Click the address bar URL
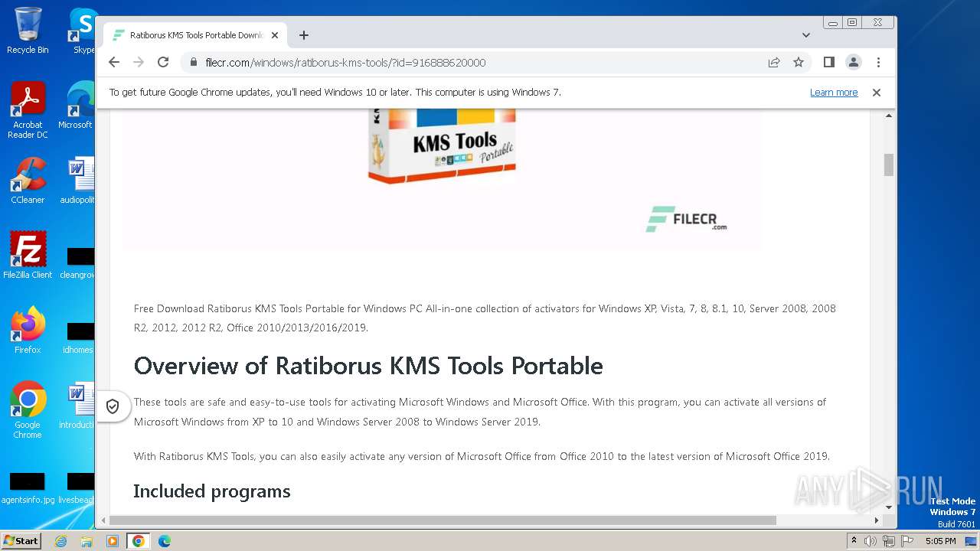This screenshot has width=980, height=551. tap(345, 63)
